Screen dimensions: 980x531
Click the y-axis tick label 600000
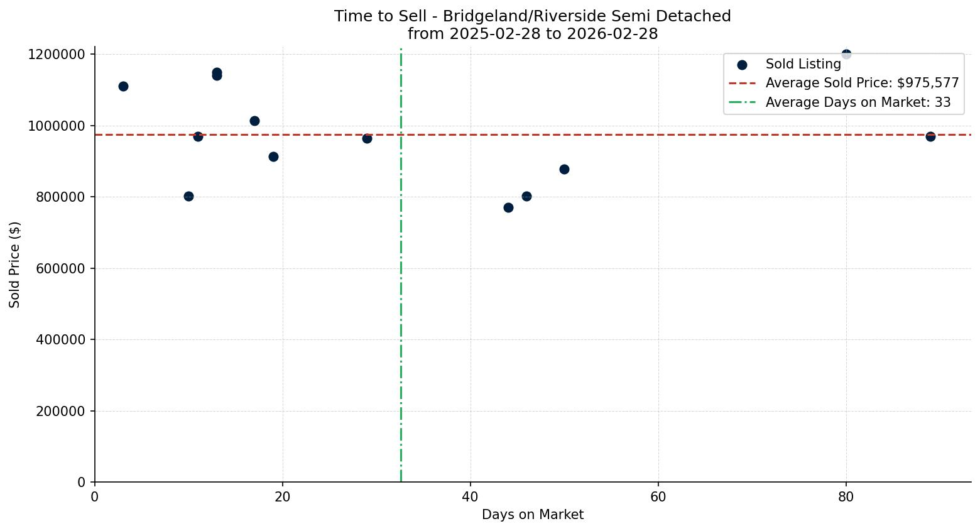pyautogui.click(x=57, y=268)
